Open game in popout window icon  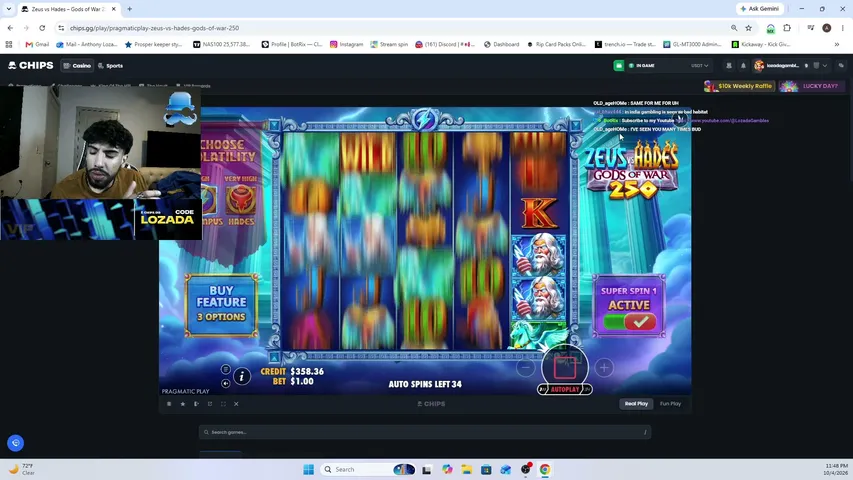[210, 404]
